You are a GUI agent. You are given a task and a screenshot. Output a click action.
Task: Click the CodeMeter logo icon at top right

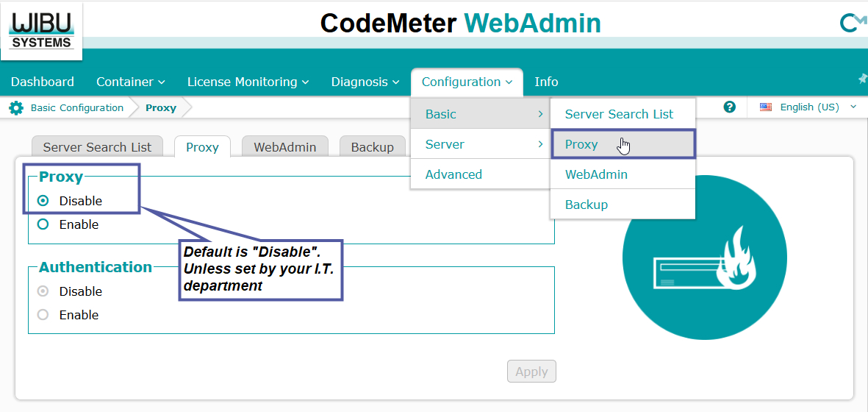click(x=853, y=24)
